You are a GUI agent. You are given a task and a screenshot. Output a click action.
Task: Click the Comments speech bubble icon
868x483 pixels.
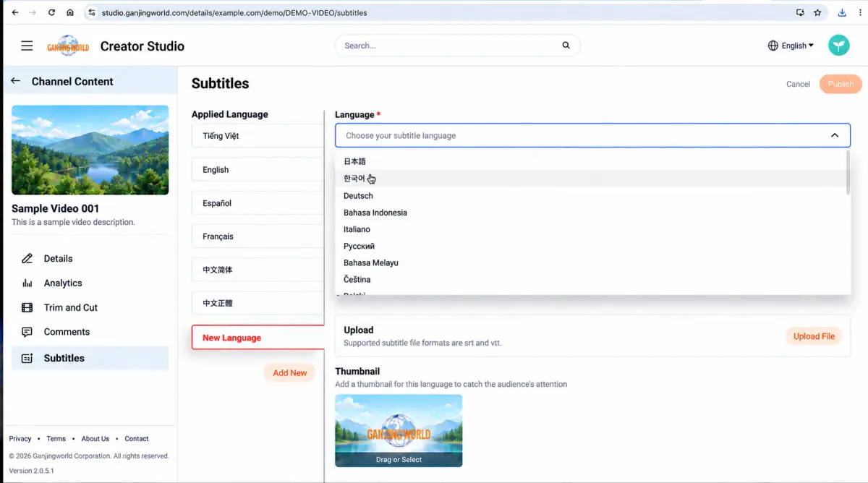click(27, 332)
